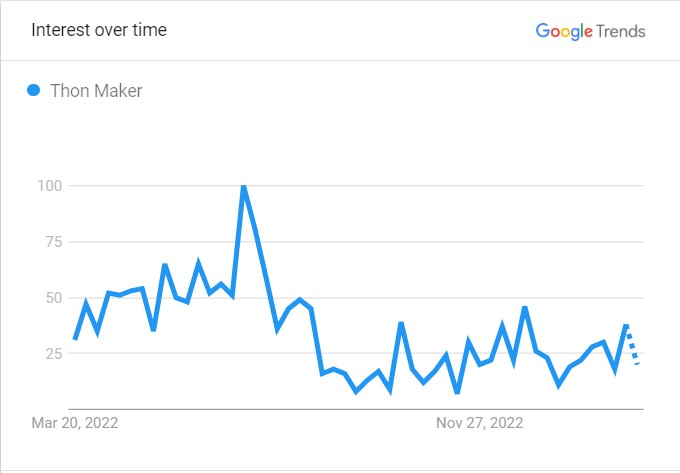This screenshot has height=473, width=680.
Task: Click the Mar 20, 2022 date label
Action: coord(75,423)
